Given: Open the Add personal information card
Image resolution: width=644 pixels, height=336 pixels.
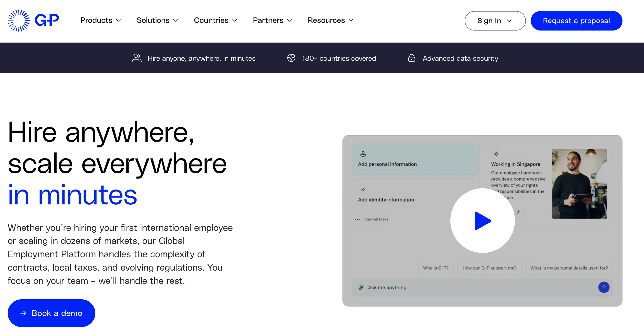Looking at the screenshot, I should pos(416,159).
